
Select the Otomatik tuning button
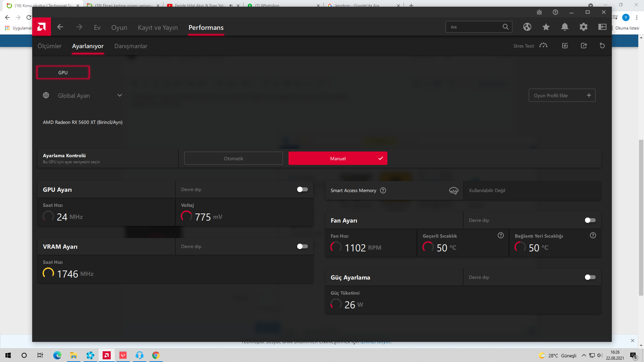tap(233, 159)
